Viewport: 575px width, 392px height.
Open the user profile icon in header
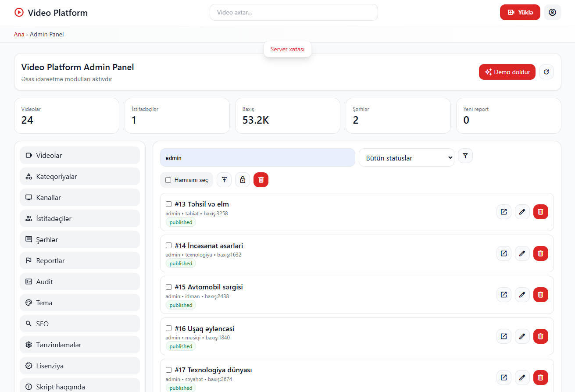(552, 12)
